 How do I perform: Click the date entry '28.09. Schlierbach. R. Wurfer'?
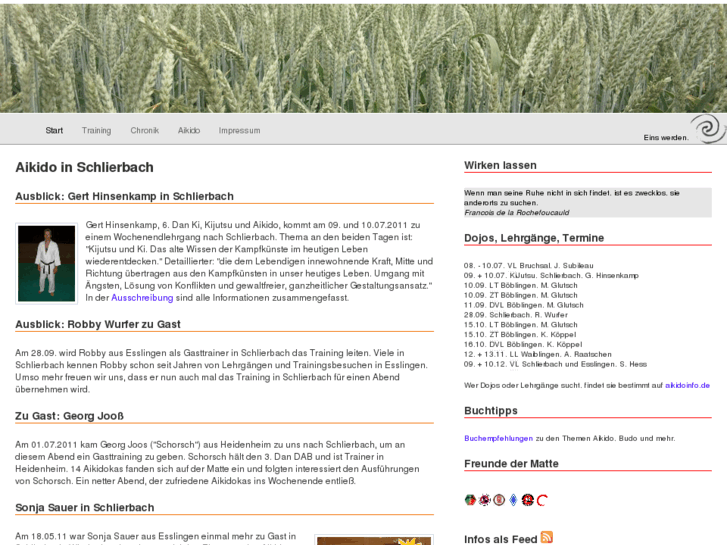tap(516, 315)
